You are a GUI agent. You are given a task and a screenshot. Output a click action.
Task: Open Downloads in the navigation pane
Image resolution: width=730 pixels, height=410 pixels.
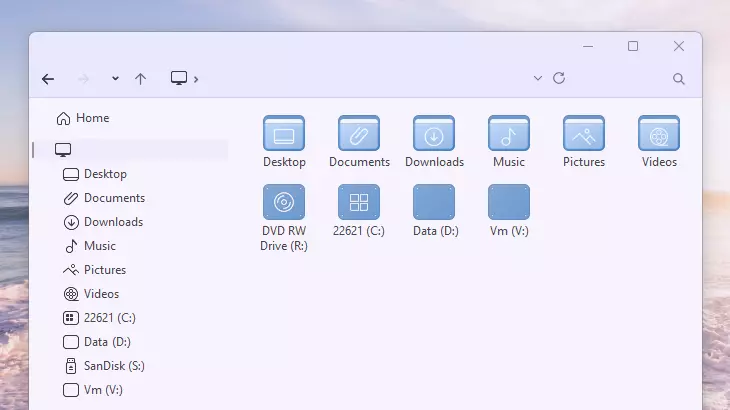coord(103,222)
